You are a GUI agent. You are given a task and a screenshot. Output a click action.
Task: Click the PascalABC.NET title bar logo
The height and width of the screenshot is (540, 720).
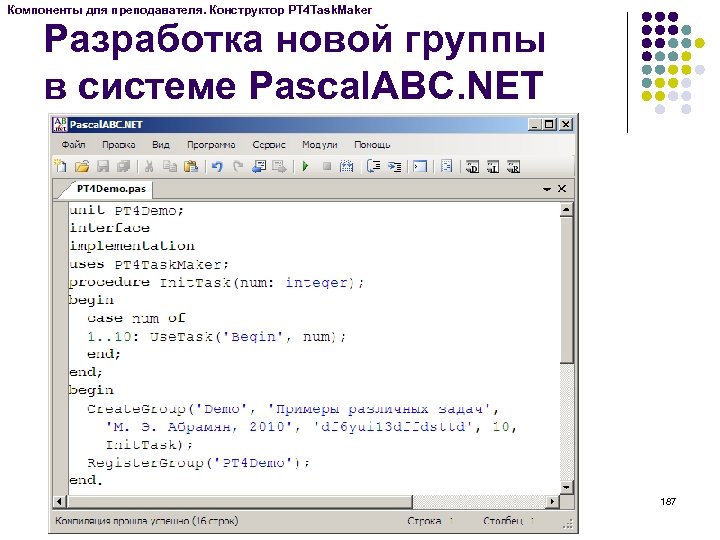[60, 124]
